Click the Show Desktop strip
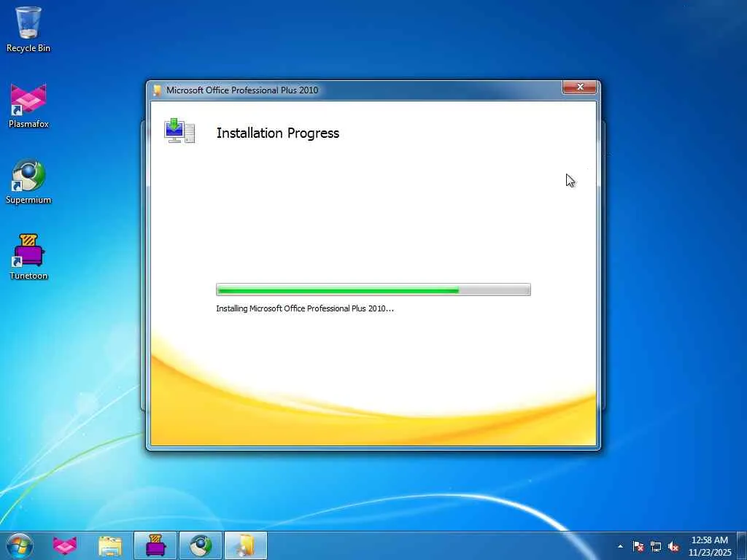The width and height of the screenshot is (747, 560). [742, 545]
